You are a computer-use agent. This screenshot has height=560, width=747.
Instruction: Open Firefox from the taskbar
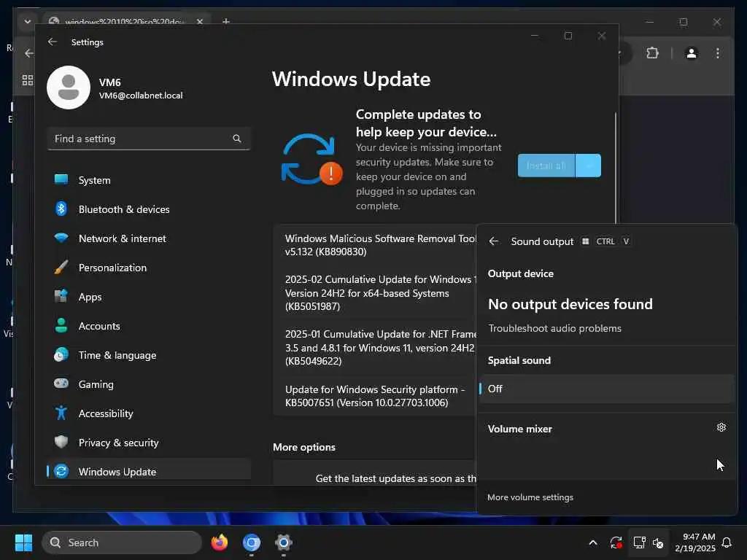pos(219,542)
